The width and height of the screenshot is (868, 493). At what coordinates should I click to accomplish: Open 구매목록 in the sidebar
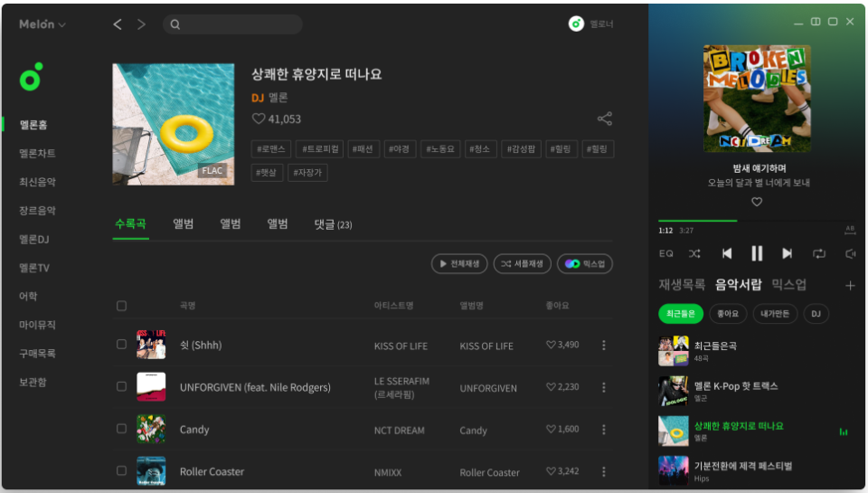(x=37, y=354)
